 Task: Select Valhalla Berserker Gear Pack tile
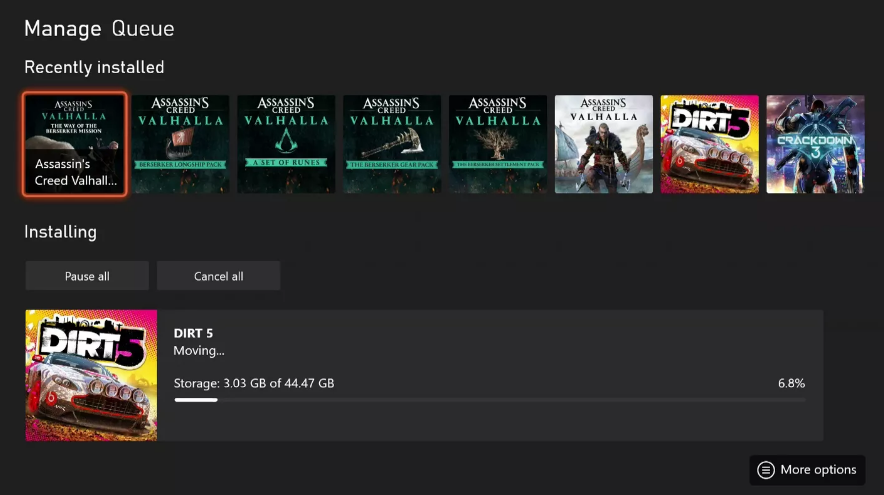[392, 144]
